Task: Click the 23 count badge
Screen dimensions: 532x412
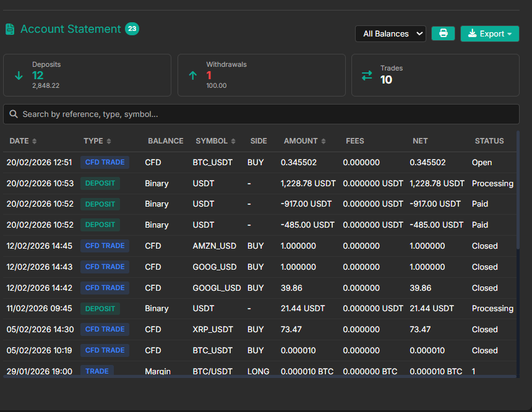Action: click(x=132, y=28)
